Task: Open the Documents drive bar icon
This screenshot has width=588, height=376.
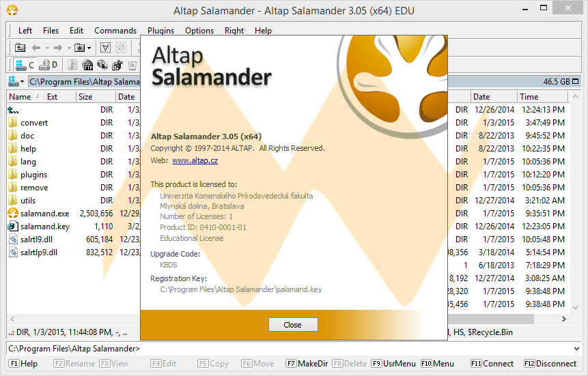Action: [x=72, y=66]
